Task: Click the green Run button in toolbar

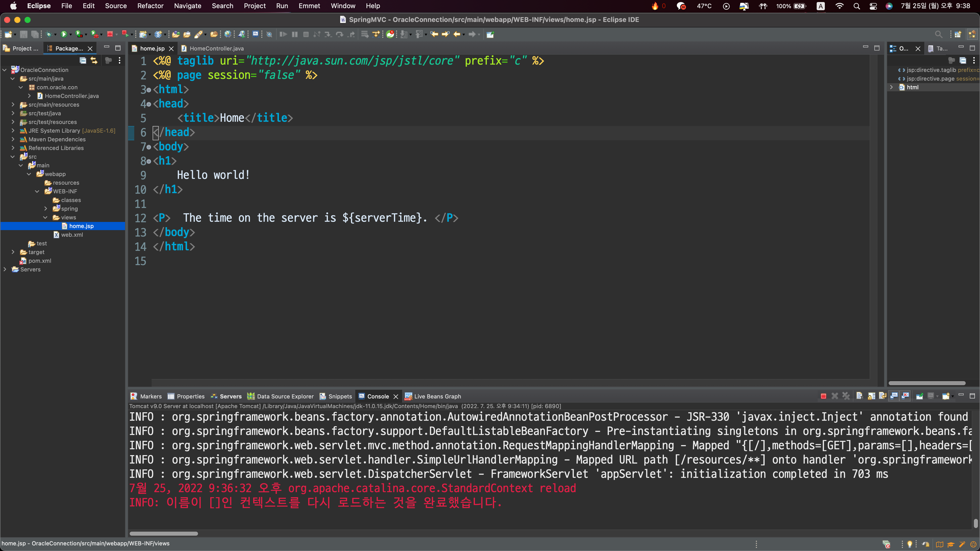Action: point(64,34)
